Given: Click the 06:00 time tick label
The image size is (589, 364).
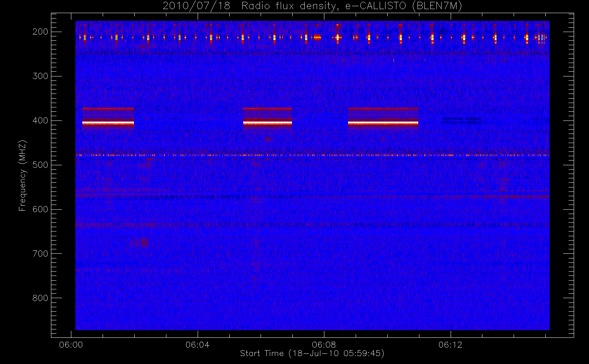Looking at the screenshot, I should click(71, 345).
